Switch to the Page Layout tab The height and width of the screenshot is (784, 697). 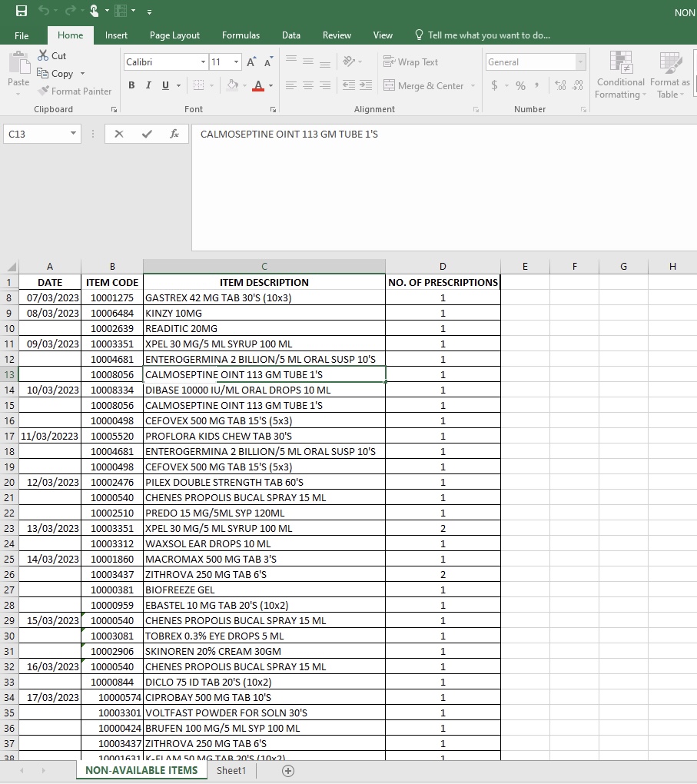click(174, 35)
